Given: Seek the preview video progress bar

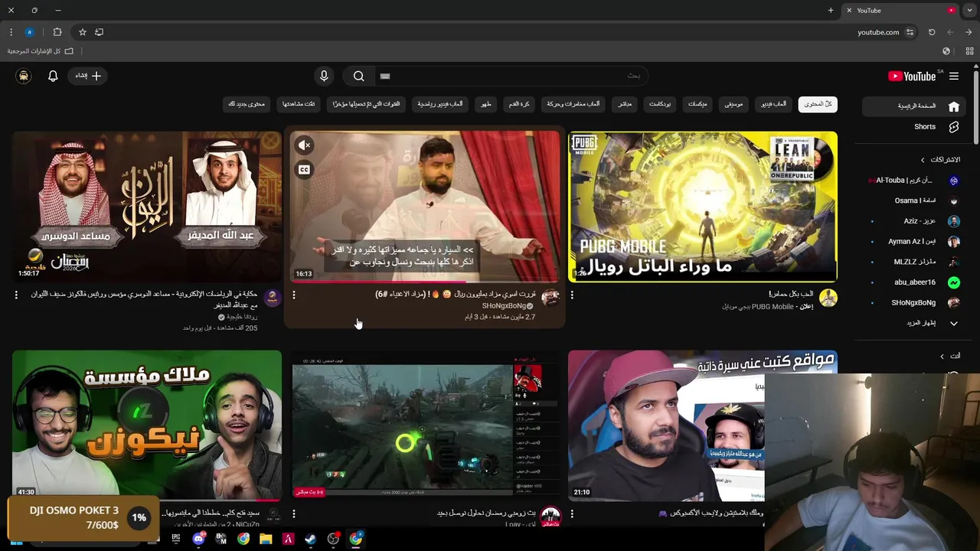Looking at the screenshot, I should pyautogui.click(x=425, y=282).
